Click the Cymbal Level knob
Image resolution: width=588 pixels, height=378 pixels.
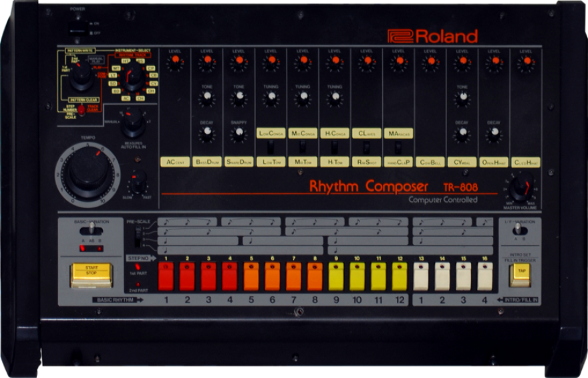462,62
